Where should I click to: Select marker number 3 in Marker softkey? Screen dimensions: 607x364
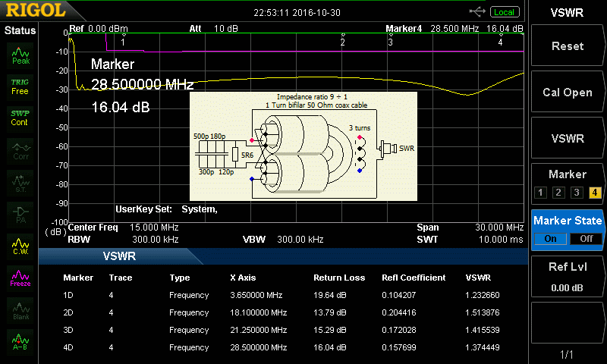(576, 192)
